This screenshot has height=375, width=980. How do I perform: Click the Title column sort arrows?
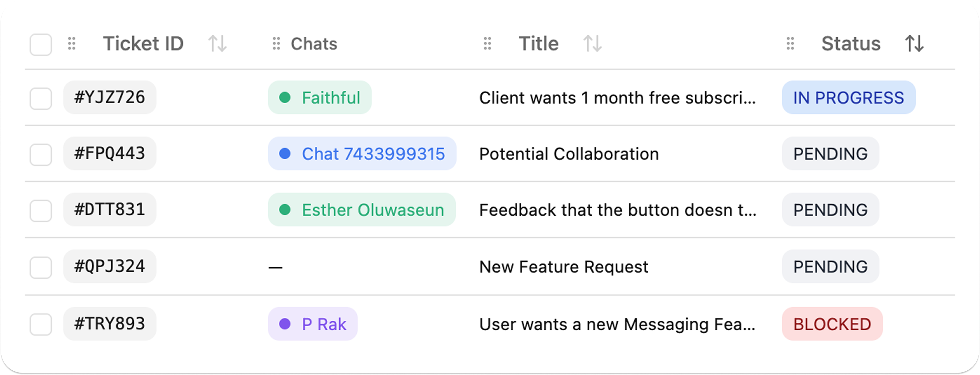pyautogui.click(x=592, y=43)
